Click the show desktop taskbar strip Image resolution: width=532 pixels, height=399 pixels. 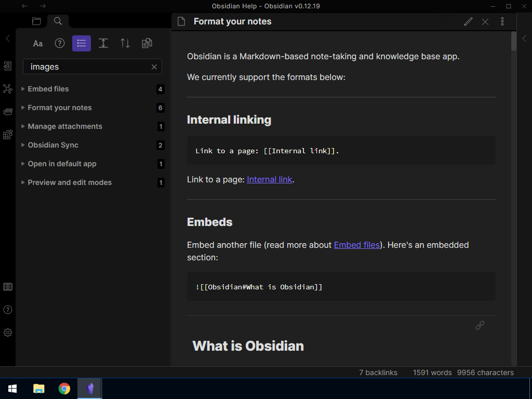pos(530,389)
